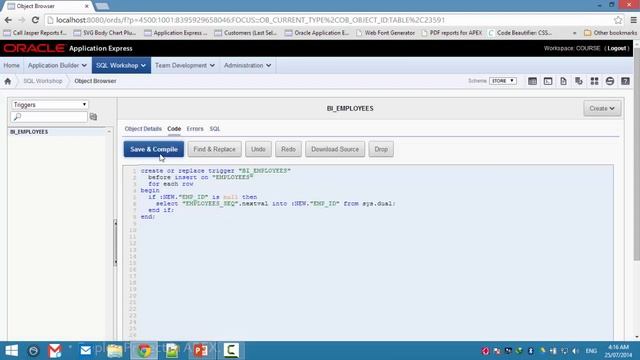Click the browser forward arrow

[x=22, y=20]
